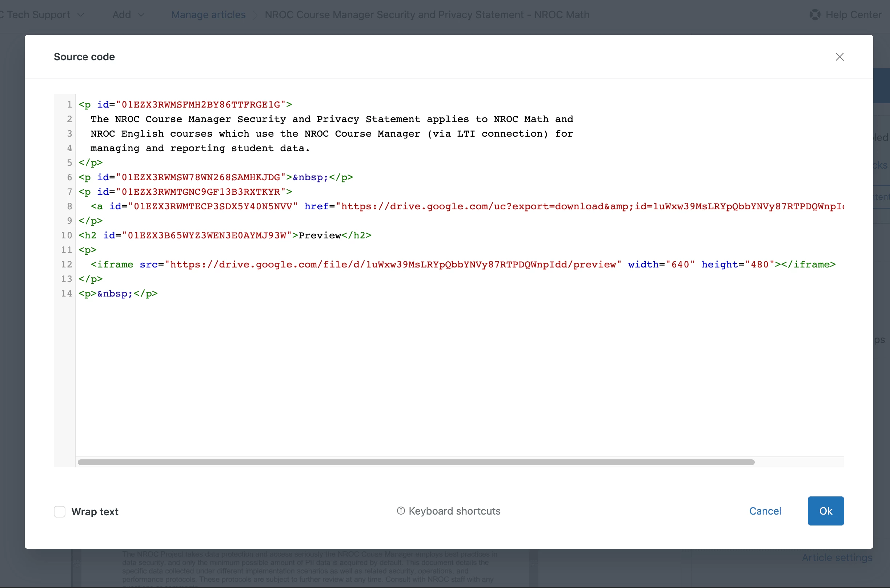The image size is (890, 588).
Task: Enable the Wrap text checkbox
Action: point(60,511)
